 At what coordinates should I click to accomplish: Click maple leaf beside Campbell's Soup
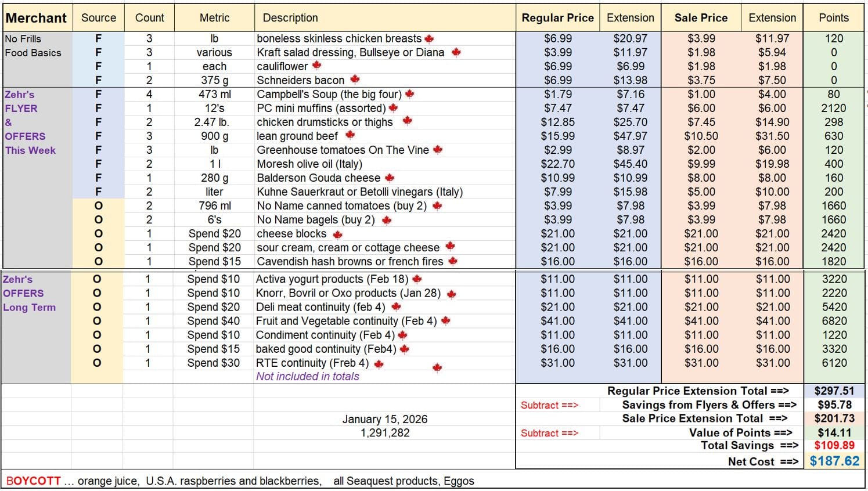pos(409,93)
